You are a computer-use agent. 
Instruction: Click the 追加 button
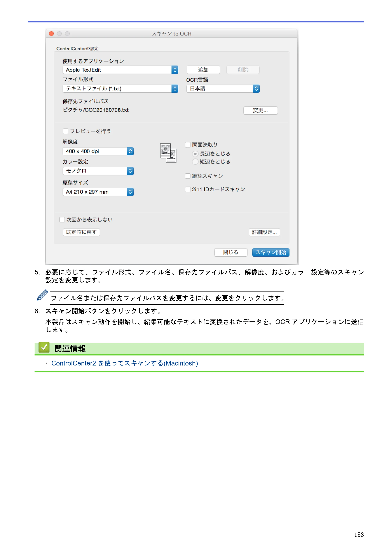point(203,70)
